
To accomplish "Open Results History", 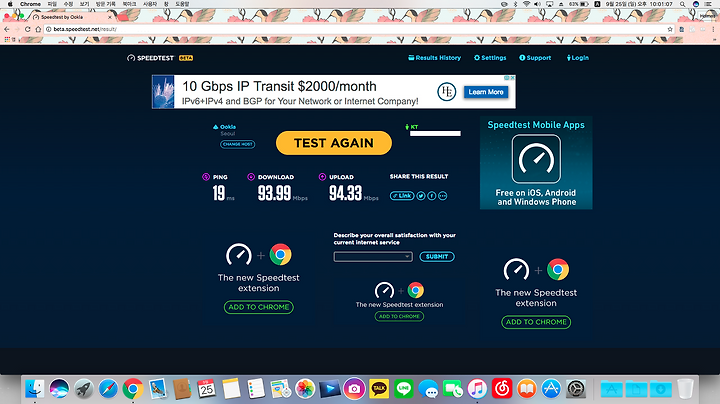I will 434,58.
